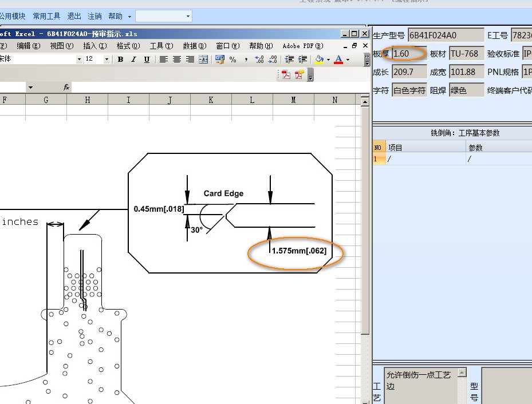Screen dimensions: 532x404
Task: Click Convert to PDF and Email icon
Action: (x=299, y=74)
